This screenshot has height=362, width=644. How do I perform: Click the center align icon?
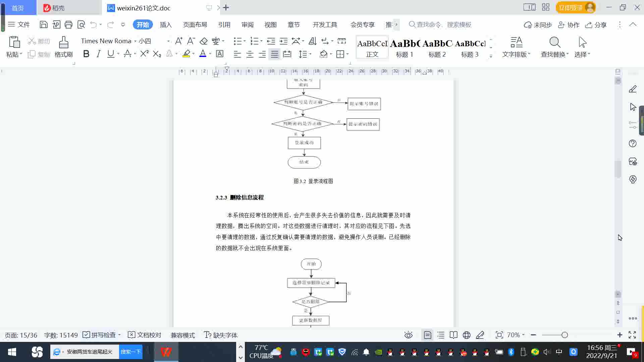[250, 54]
